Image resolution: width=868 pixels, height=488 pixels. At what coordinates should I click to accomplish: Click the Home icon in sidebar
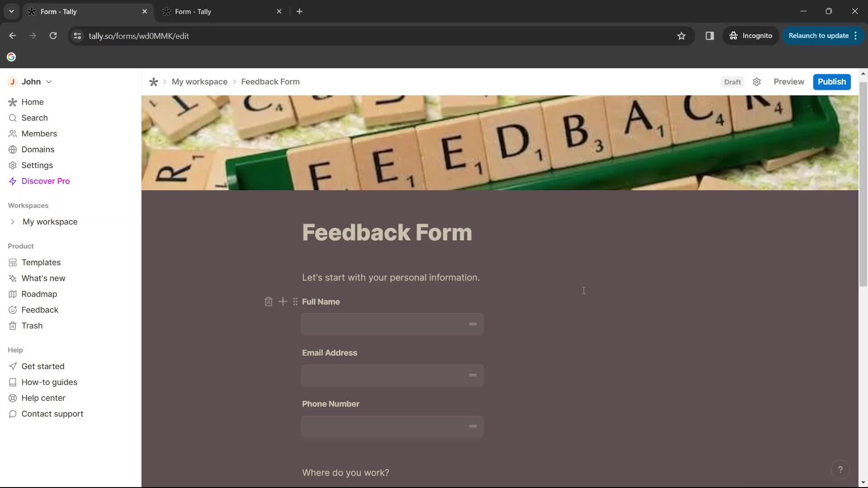pyautogui.click(x=12, y=101)
